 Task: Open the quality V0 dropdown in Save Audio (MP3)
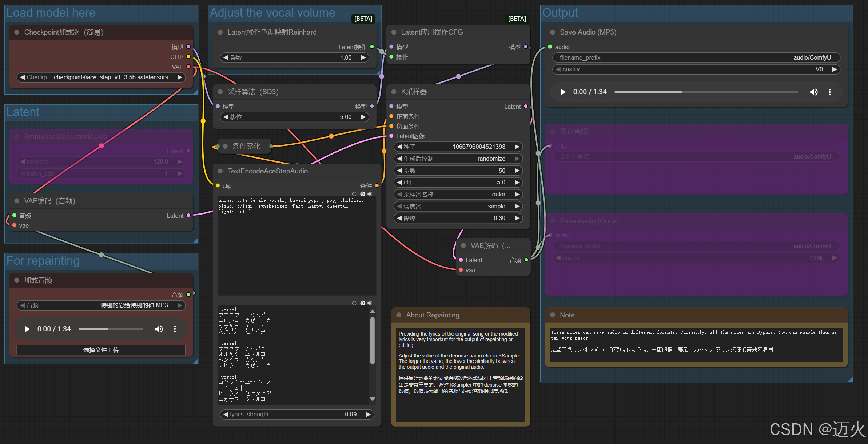click(x=696, y=69)
